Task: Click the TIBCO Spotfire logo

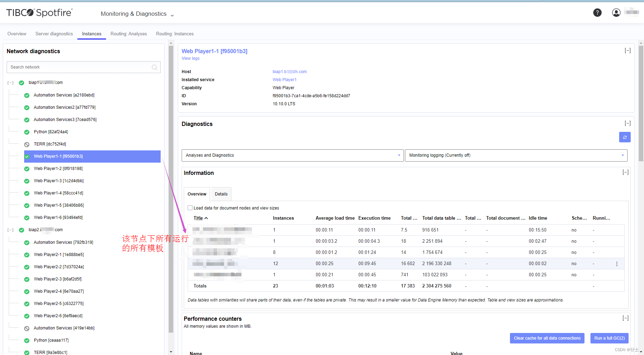Action: click(40, 13)
